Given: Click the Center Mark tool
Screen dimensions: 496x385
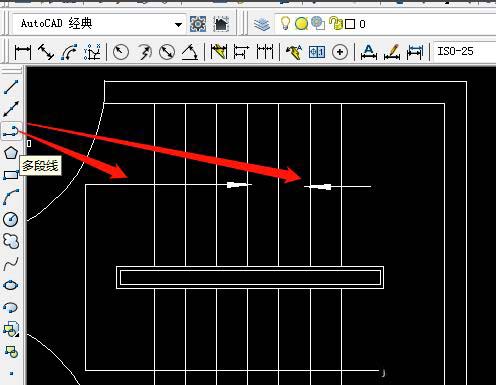Looking at the screenshot, I should click(340, 52).
